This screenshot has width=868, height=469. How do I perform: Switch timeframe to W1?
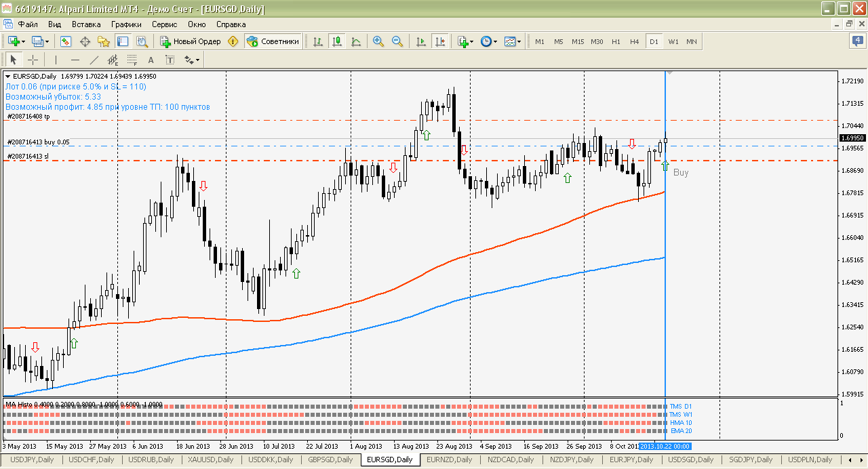coord(673,41)
